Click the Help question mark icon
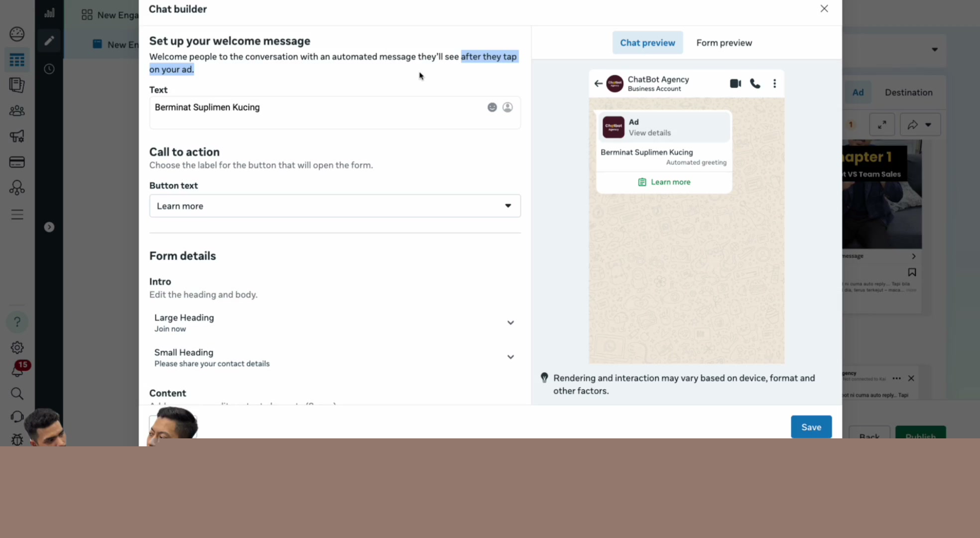The width and height of the screenshot is (980, 538). [17, 322]
